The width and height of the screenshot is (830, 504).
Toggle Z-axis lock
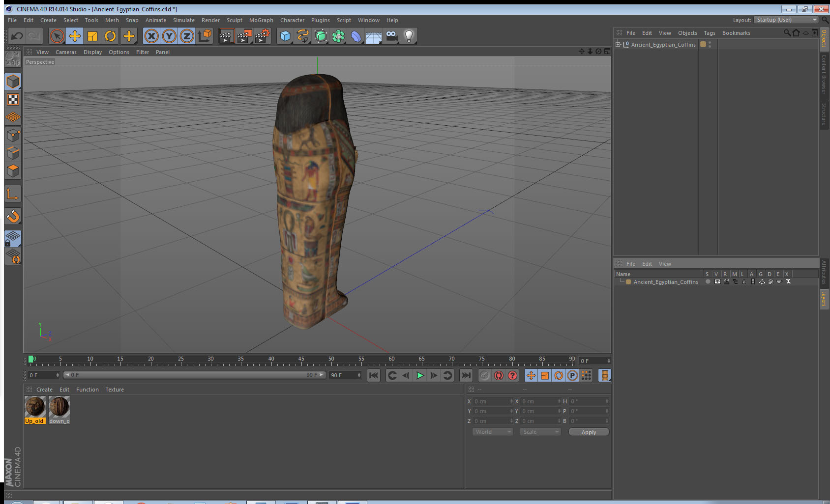pos(187,36)
